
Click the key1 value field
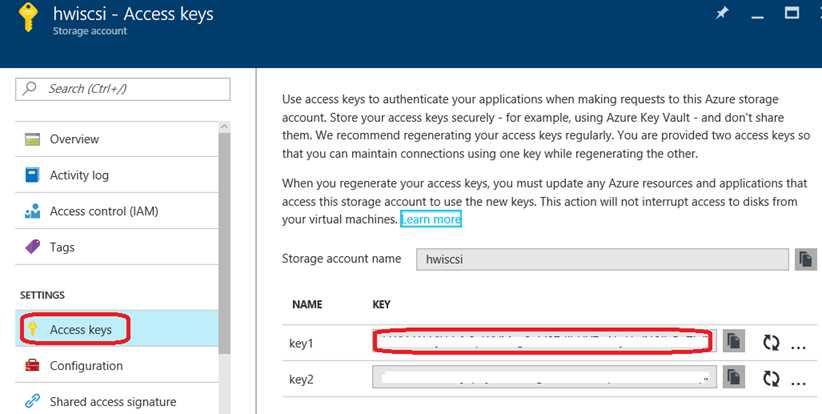click(x=544, y=341)
